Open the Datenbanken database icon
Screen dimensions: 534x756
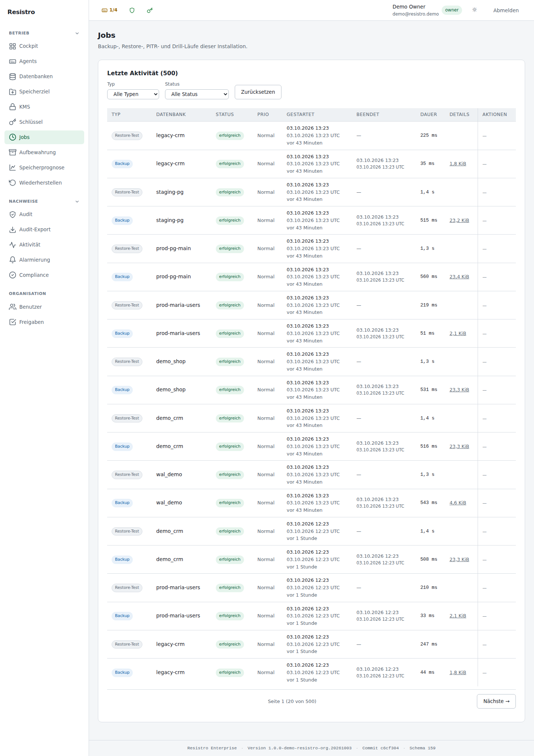(x=13, y=77)
